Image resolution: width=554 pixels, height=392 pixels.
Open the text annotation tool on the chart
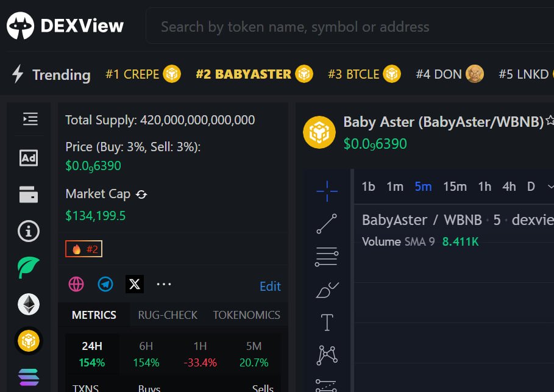326,321
